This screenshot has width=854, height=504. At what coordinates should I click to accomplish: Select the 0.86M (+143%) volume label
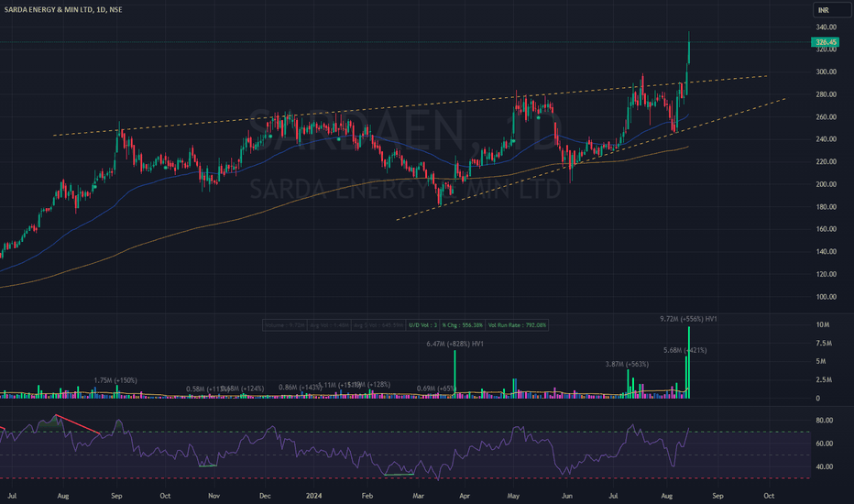tap(301, 388)
